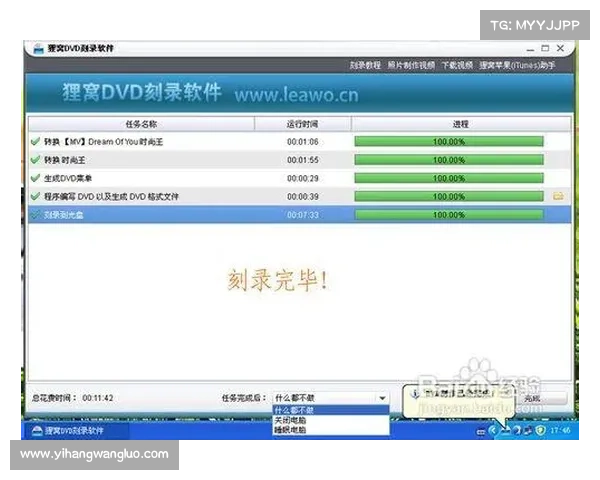The height and width of the screenshot is (480, 600).
Task: Open the 下载视频 link
Action: 457,65
